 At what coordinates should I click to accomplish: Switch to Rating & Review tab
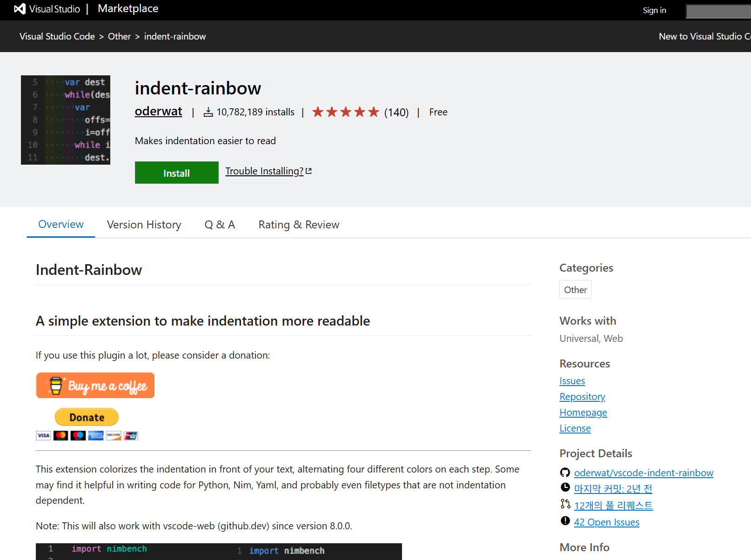299,225
